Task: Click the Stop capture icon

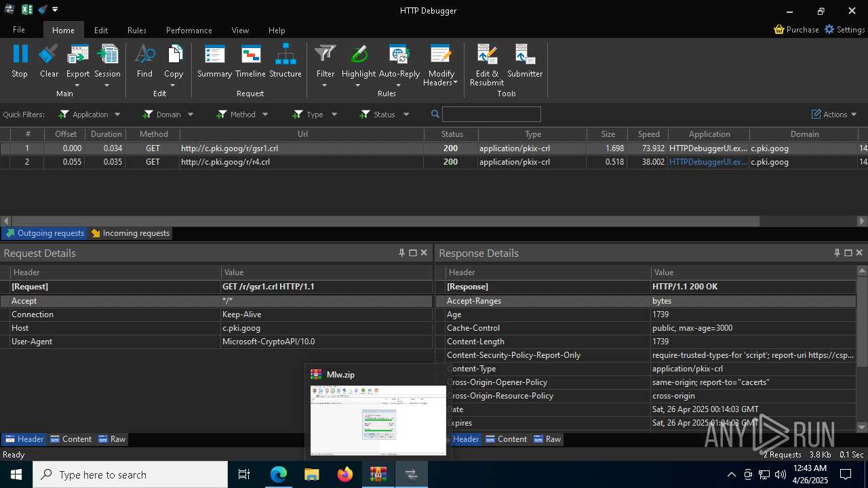Action: click(x=20, y=54)
